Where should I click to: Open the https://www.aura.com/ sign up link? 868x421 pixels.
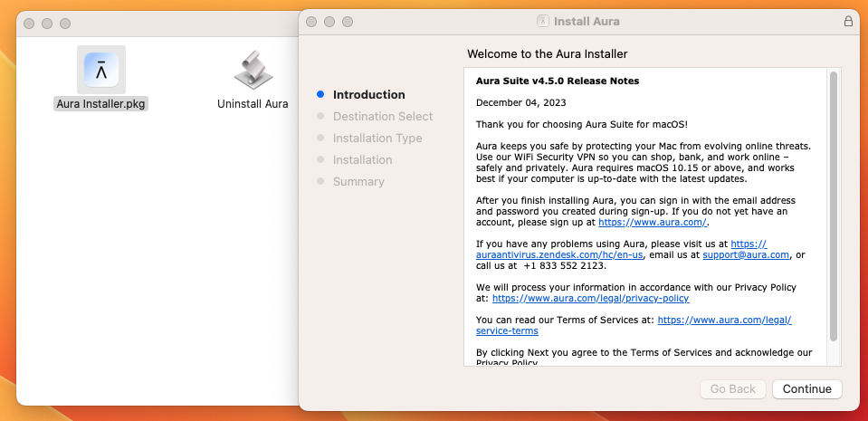click(x=653, y=222)
